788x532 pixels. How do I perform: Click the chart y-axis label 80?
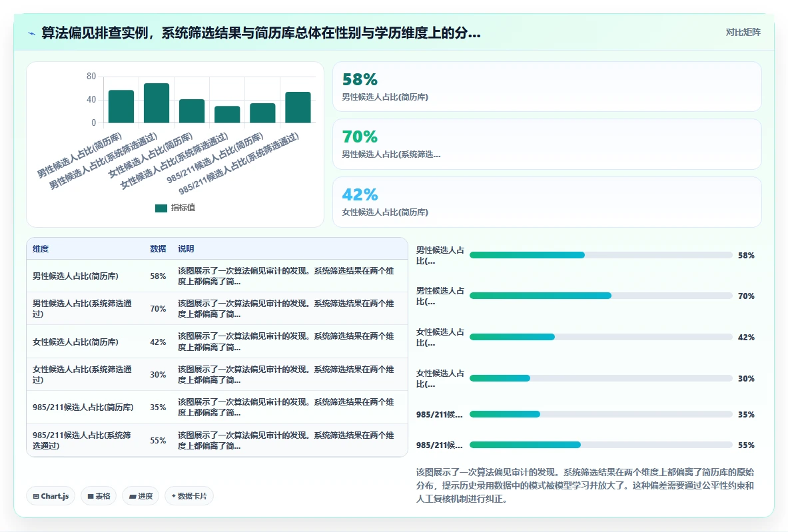coord(91,77)
